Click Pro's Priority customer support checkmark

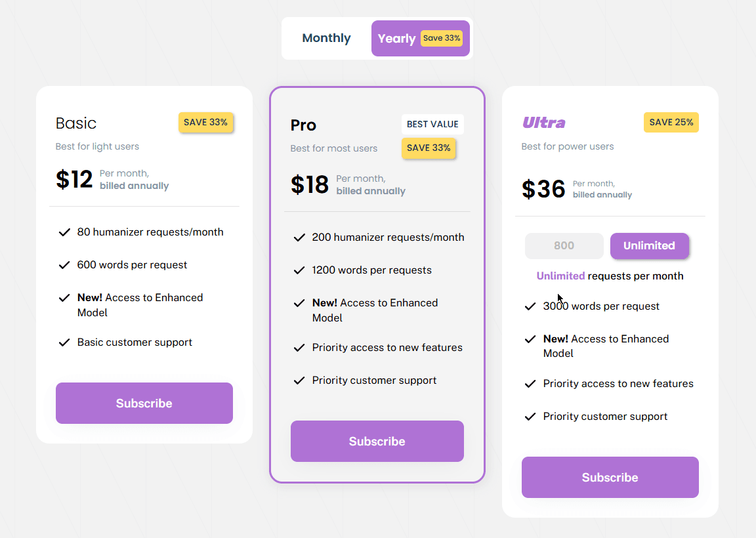click(299, 381)
